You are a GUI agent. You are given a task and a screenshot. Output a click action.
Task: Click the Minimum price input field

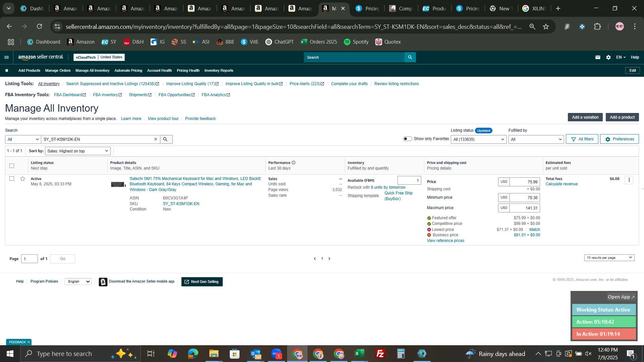tap(524, 197)
